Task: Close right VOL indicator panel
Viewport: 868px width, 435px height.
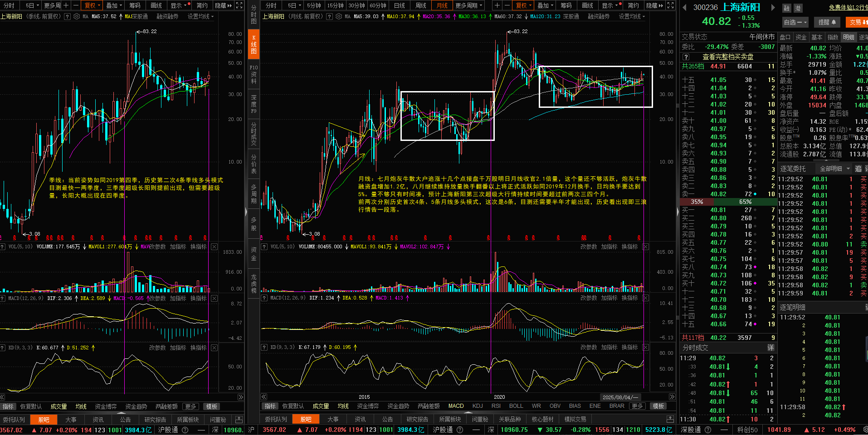Action: pos(646,246)
